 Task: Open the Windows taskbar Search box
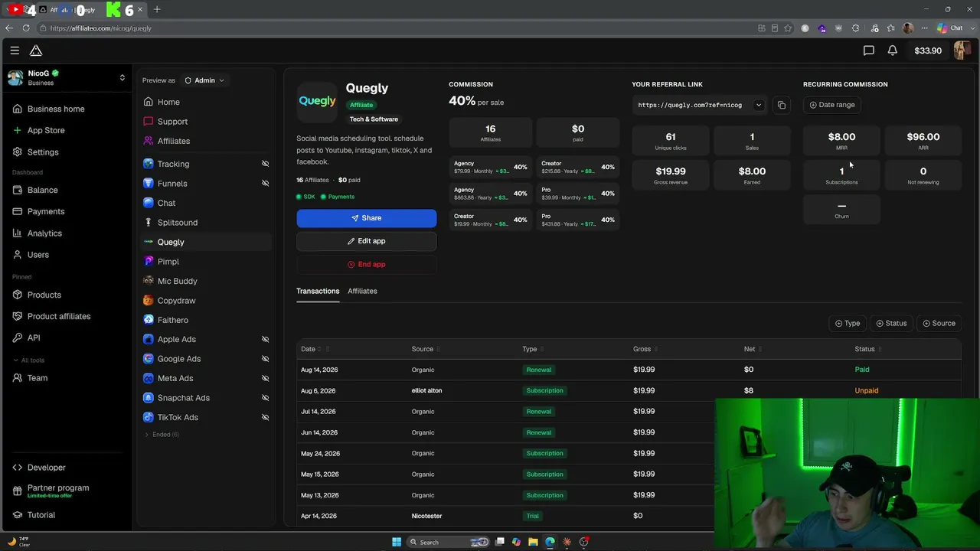(x=448, y=542)
